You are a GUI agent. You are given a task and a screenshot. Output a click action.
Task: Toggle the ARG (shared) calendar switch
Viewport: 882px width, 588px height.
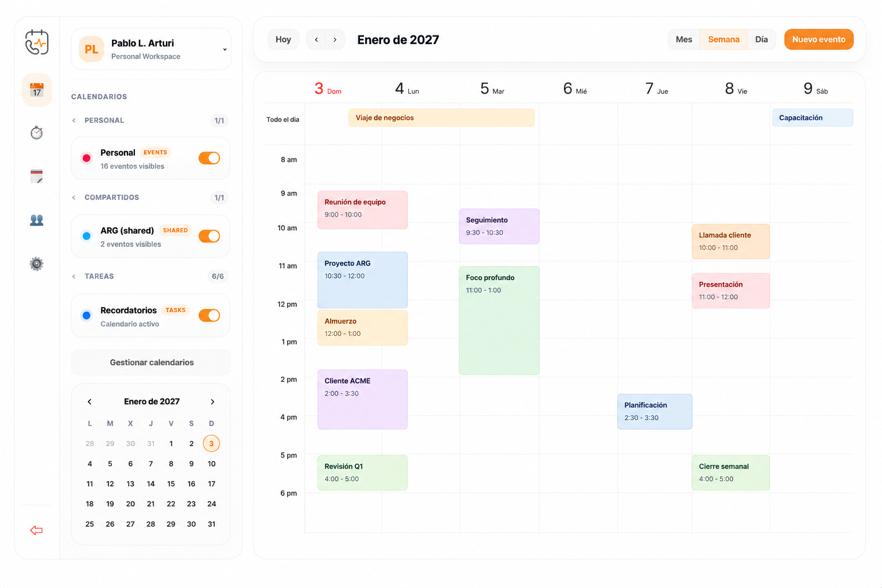(x=210, y=236)
